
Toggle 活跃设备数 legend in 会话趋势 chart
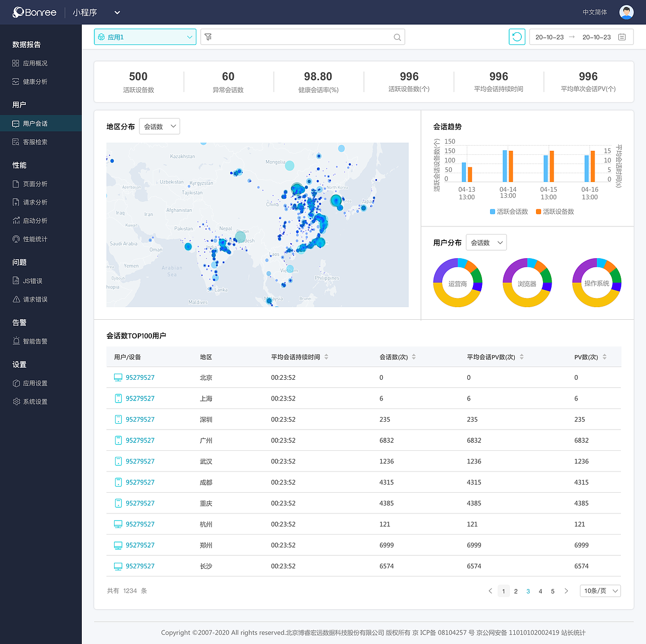(555, 212)
